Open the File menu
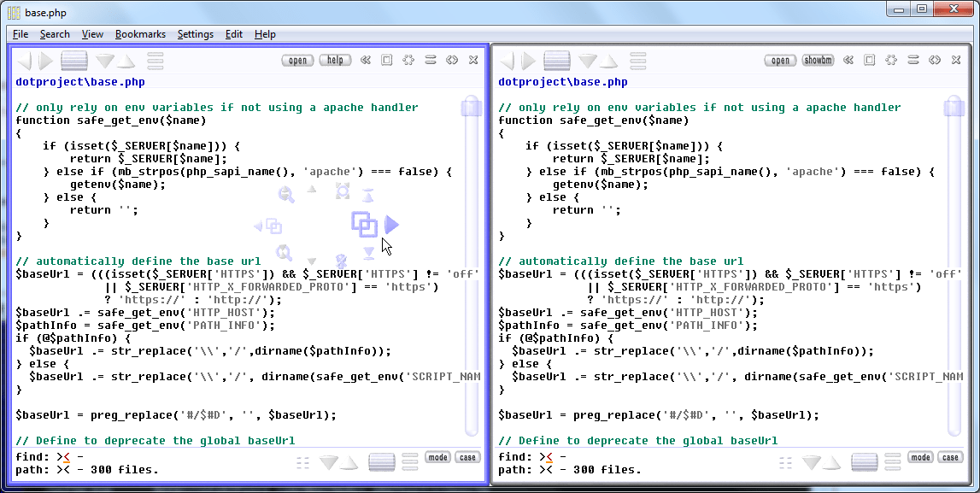Screen dimensions: 980x493 (x=21, y=34)
